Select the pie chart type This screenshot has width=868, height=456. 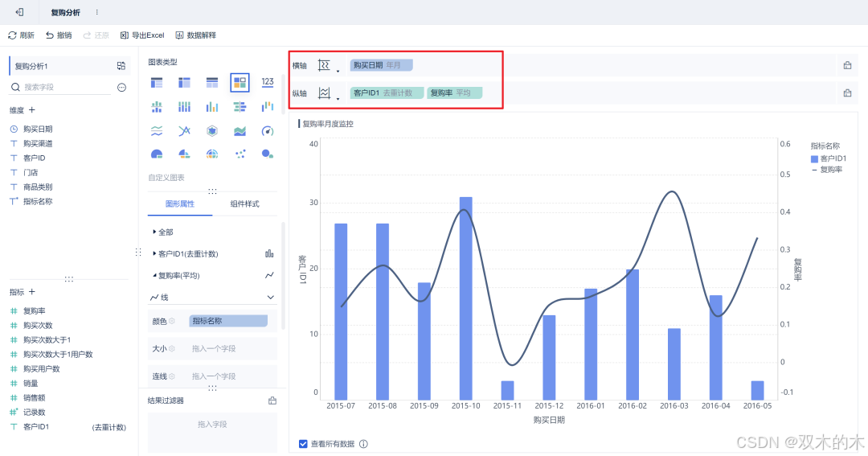(x=157, y=154)
